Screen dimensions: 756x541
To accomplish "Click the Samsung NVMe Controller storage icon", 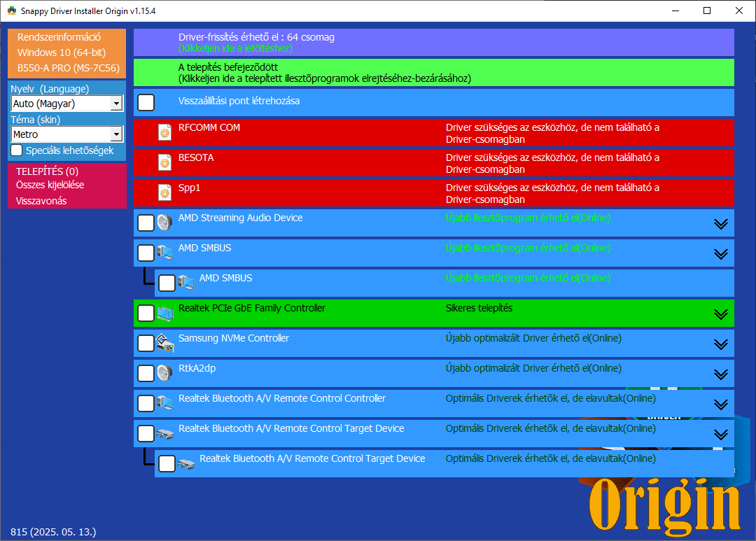I will [164, 344].
